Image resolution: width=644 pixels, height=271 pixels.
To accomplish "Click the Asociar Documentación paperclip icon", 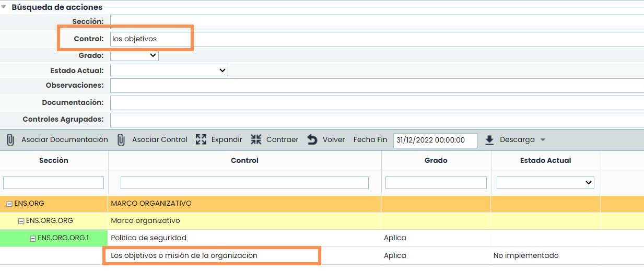I will tap(10, 140).
